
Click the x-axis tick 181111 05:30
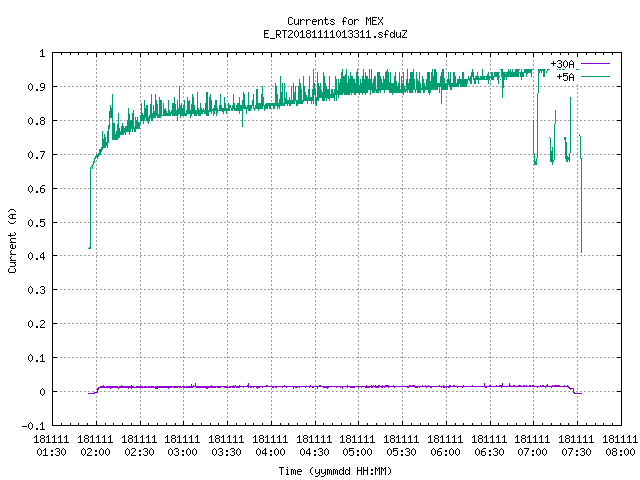tap(401, 446)
